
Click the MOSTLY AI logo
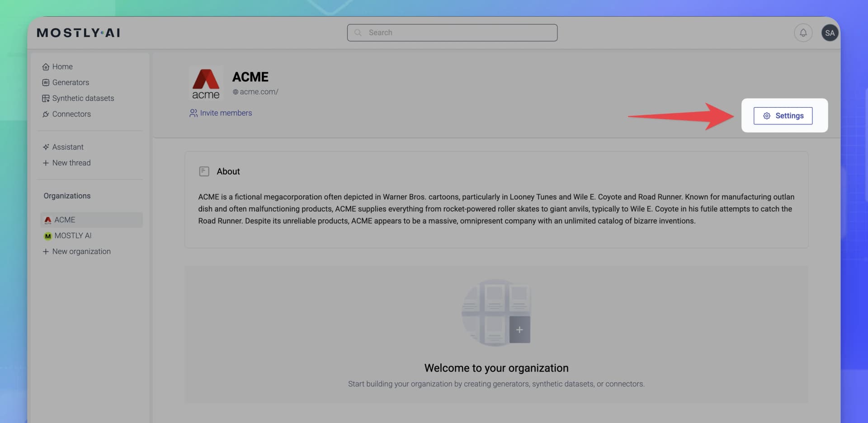coord(78,33)
